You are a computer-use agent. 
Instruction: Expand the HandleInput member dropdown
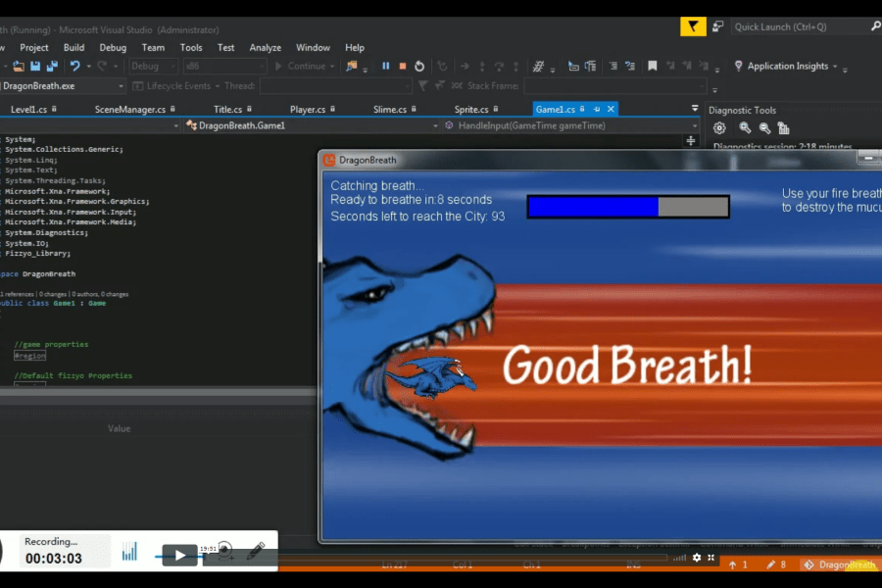(694, 125)
